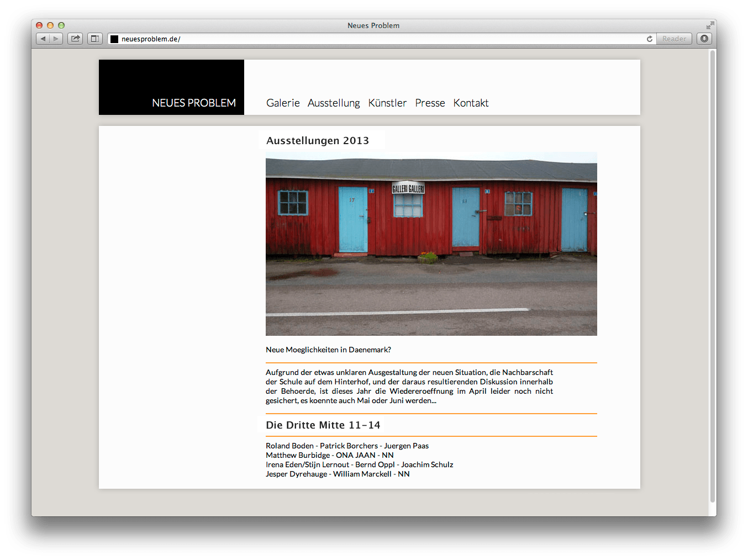
Task: Open the Share button in toolbar
Action: (x=75, y=39)
